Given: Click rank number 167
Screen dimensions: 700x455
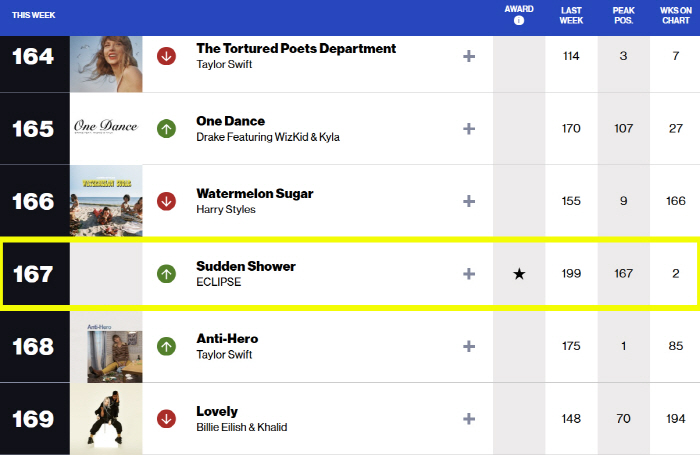Looking at the screenshot, I should click(x=33, y=274).
